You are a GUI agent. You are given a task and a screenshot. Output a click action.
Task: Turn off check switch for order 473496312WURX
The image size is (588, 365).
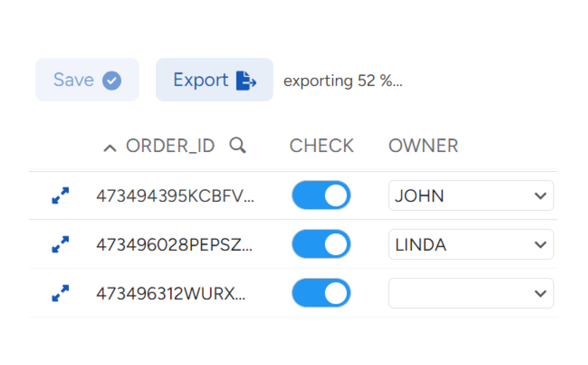coord(321,293)
